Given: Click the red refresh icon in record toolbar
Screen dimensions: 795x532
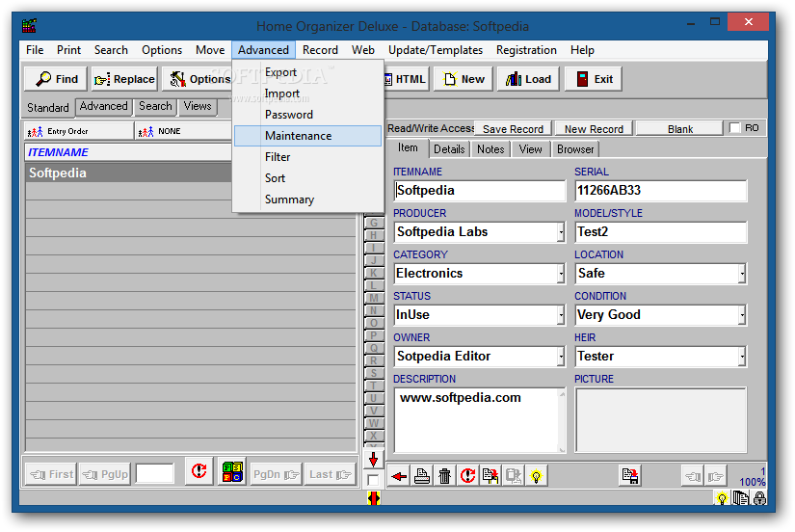Looking at the screenshot, I should [467, 476].
